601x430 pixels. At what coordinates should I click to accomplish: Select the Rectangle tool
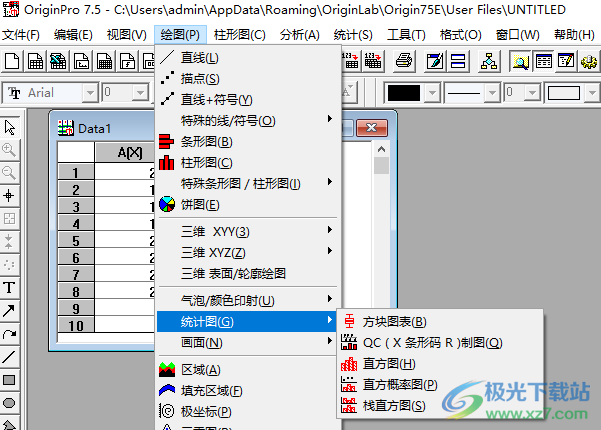point(10,380)
